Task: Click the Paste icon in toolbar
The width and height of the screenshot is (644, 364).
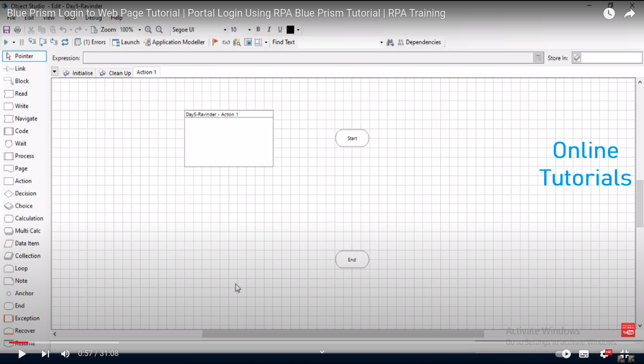Action: click(x=52, y=30)
